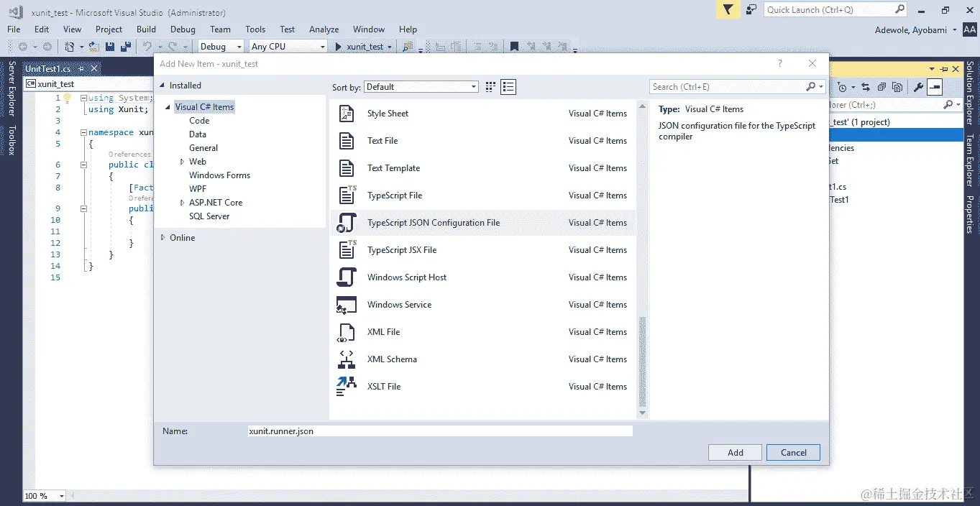
Task: Click the dialog Help question mark
Action: [x=780, y=64]
